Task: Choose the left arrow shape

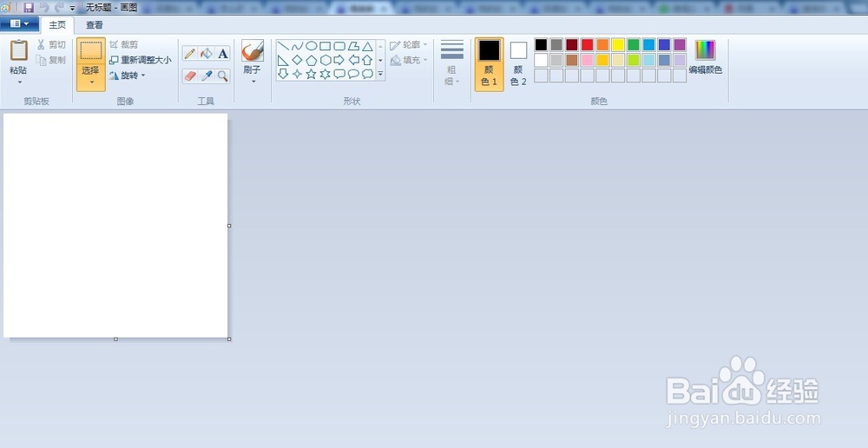Action: click(354, 60)
